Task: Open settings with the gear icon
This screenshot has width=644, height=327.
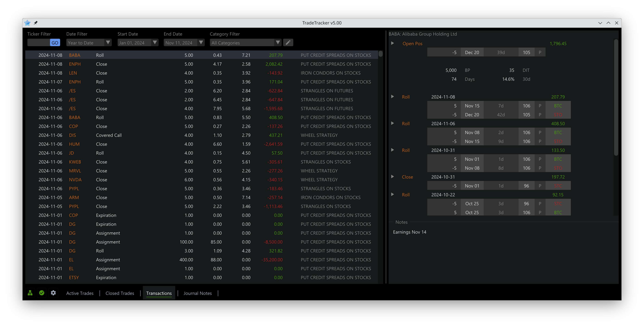Action: pos(53,293)
